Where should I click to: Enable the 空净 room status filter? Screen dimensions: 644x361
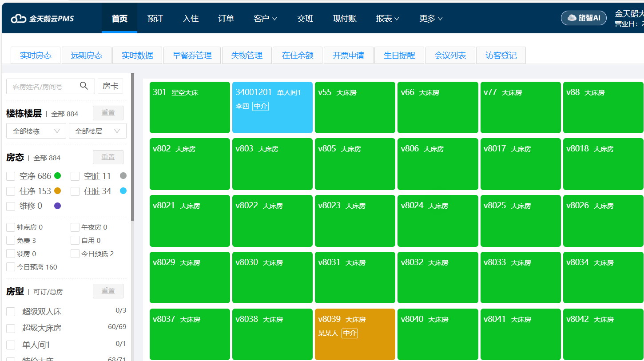click(x=11, y=176)
